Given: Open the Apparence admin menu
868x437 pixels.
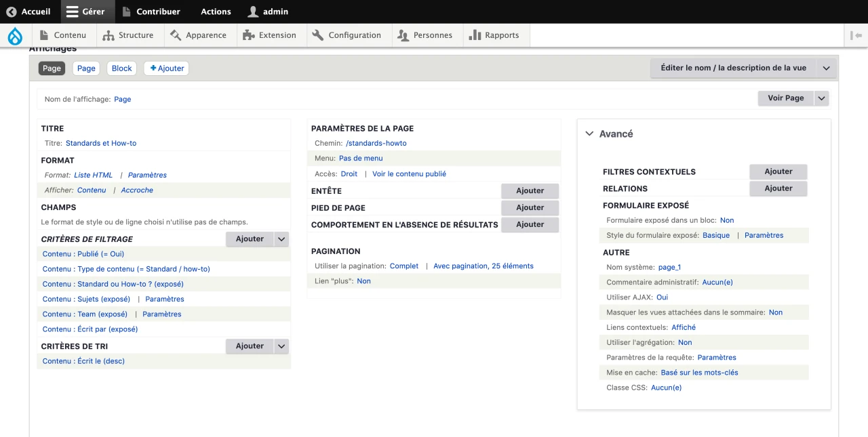Looking at the screenshot, I should pos(198,35).
